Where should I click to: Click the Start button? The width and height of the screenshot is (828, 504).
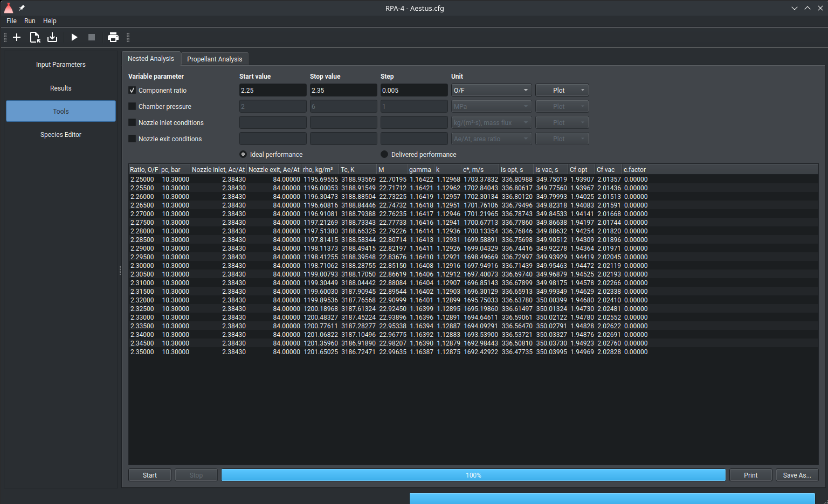click(150, 475)
